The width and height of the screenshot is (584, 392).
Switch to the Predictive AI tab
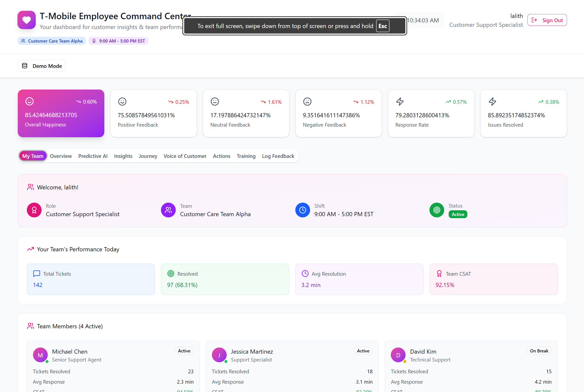pyautogui.click(x=93, y=156)
